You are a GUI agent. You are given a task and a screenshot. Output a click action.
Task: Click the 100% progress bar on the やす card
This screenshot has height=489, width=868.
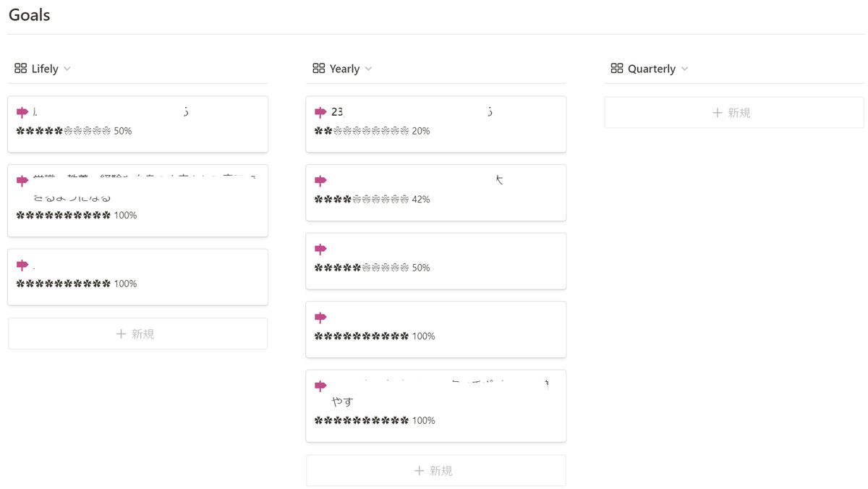pos(362,420)
